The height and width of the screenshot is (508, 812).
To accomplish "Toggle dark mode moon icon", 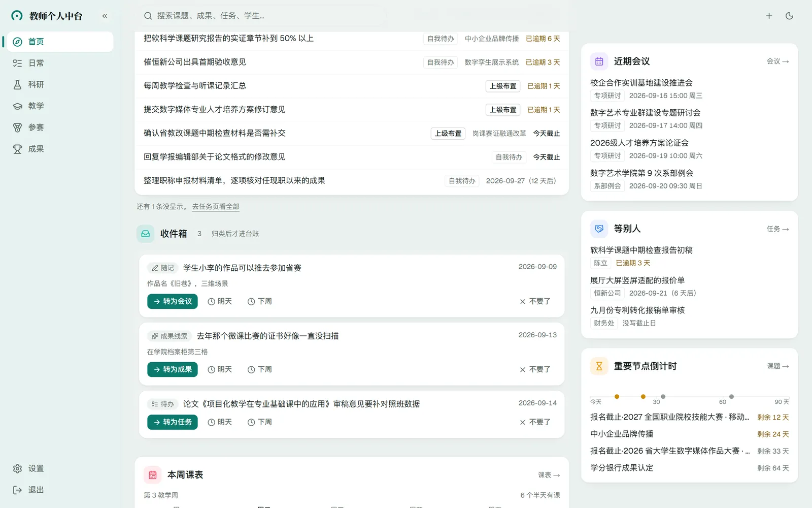I will tap(789, 16).
